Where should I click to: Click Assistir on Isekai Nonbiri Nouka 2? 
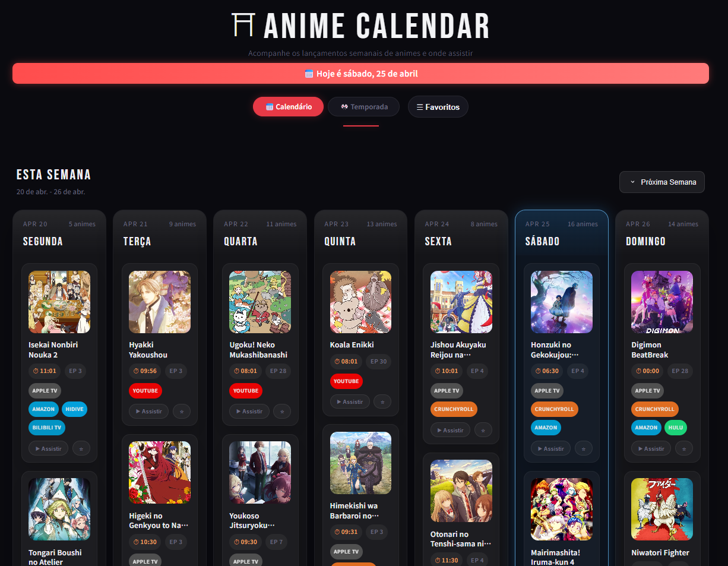tap(49, 448)
